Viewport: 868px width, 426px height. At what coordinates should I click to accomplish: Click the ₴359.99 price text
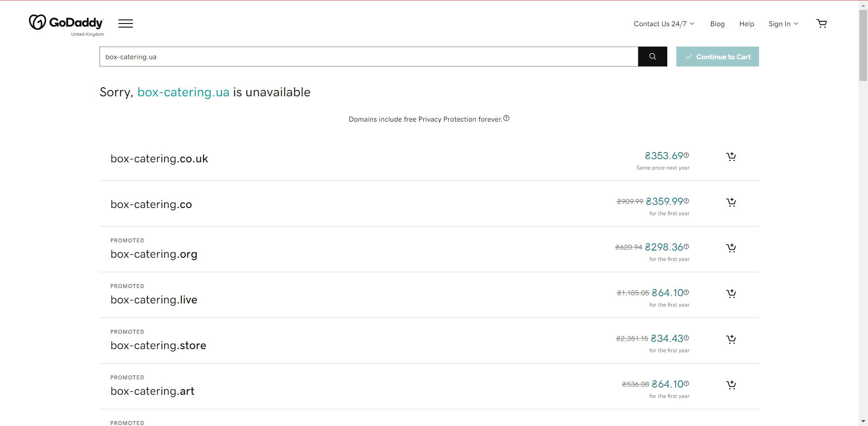pyautogui.click(x=664, y=202)
